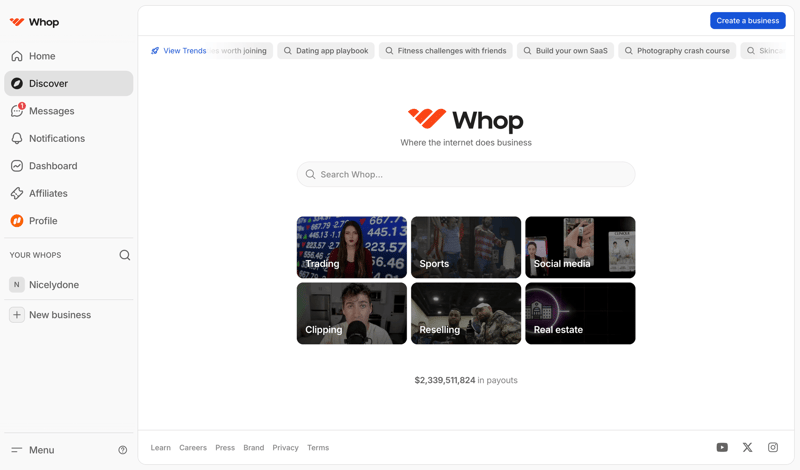This screenshot has width=800, height=470.
Task: Click the Terms footer link
Action: pyautogui.click(x=318, y=448)
